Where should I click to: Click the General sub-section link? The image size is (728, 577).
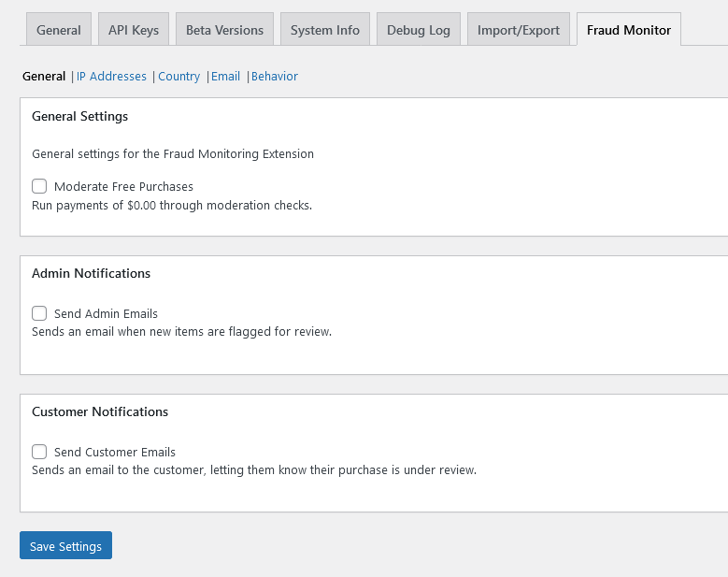tap(44, 77)
